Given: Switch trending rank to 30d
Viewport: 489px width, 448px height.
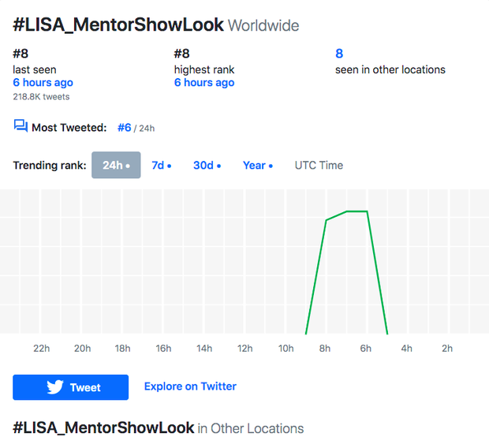Looking at the screenshot, I should pyautogui.click(x=207, y=166).
